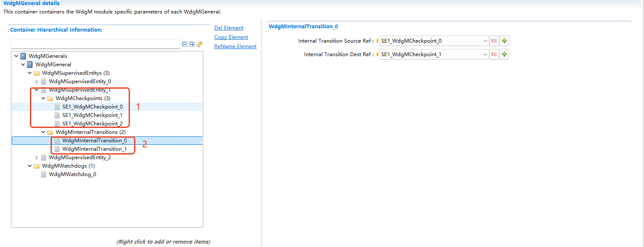Open list icon beside Internal Transition Dest Ref
This screenshot has height=247, width=644.
(495, 54)
